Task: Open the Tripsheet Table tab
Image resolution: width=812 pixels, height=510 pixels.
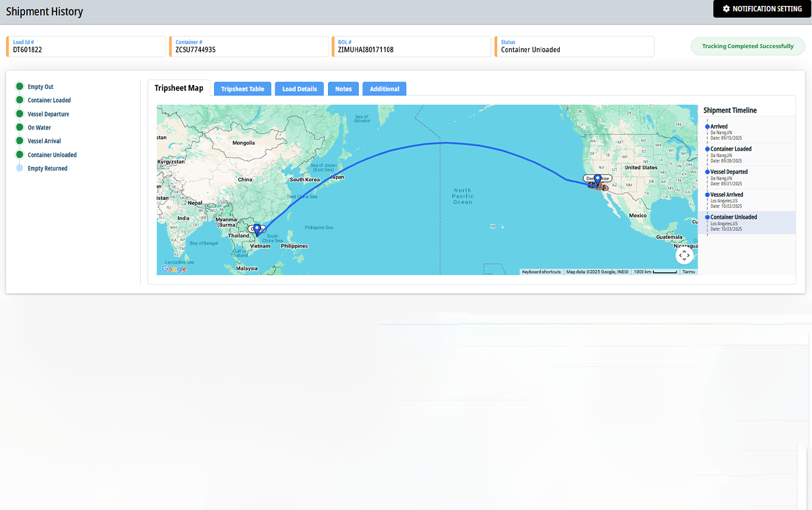Action: tap(242, 89)
